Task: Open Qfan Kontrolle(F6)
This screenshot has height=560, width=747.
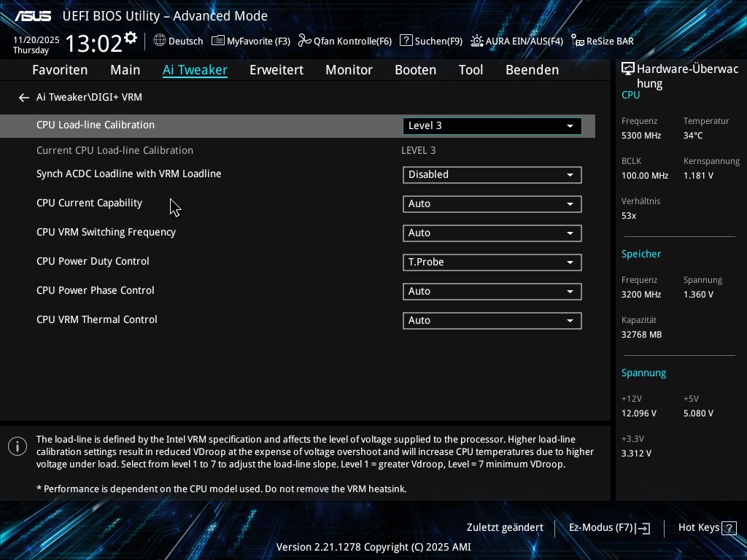Action: click(x=345, y=41)
